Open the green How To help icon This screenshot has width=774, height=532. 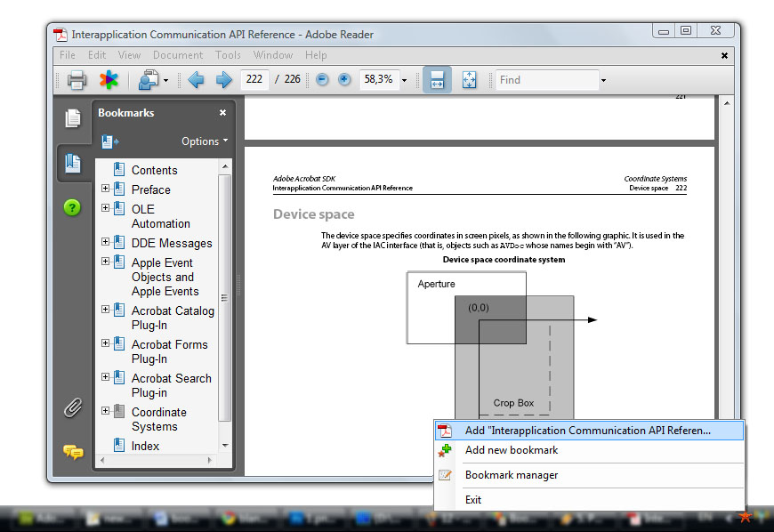coord(72,207)
